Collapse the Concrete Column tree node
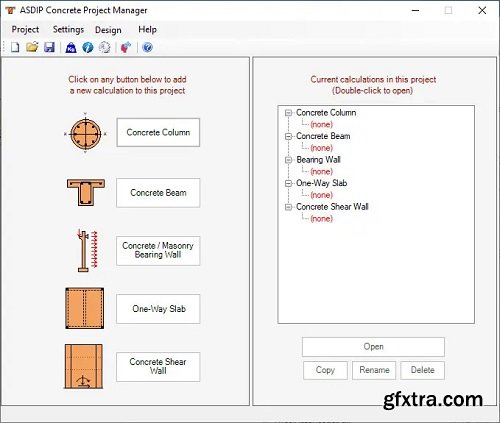 [x=288, y=113]
